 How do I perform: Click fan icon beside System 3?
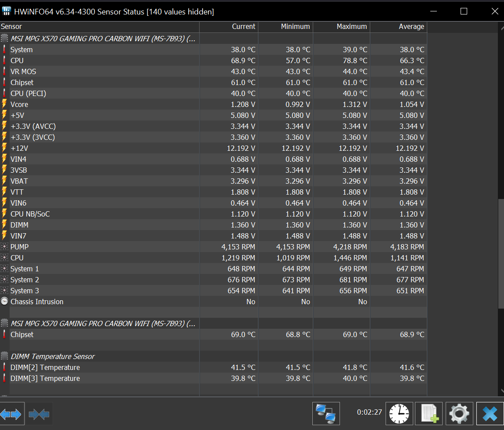(4, 290)
